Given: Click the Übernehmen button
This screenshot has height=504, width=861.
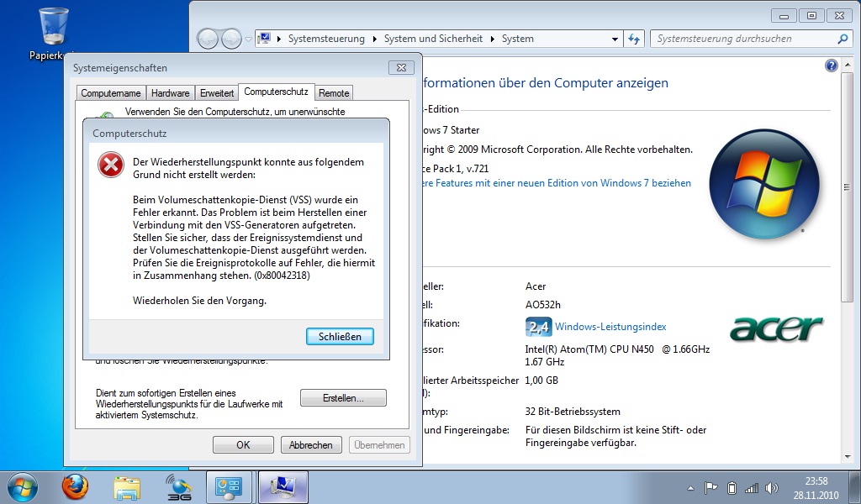Looking at the screenshot, I should [379, 444].
